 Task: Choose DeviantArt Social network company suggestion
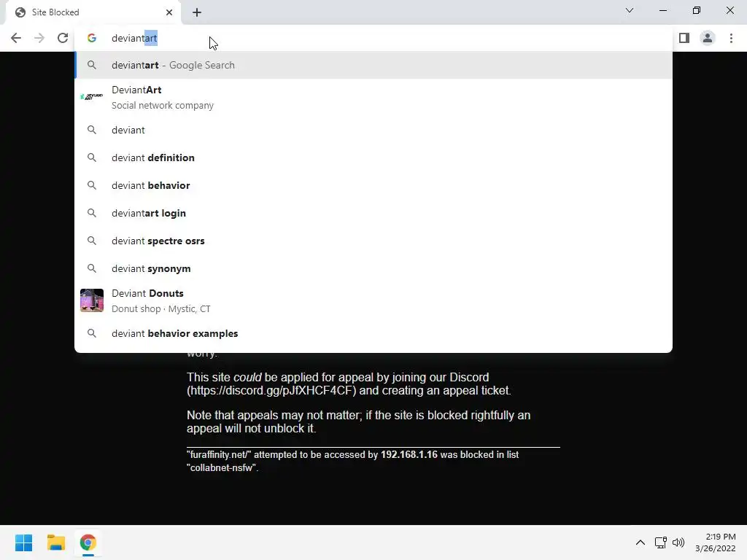pyautogui.click(x=373, y=98)
